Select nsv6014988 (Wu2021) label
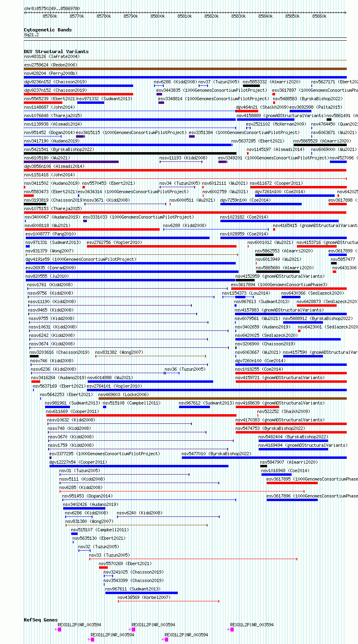 (110, 378)
